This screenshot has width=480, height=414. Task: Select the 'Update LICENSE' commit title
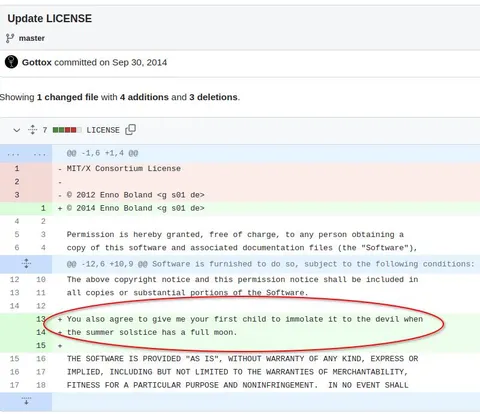point(50,19)
